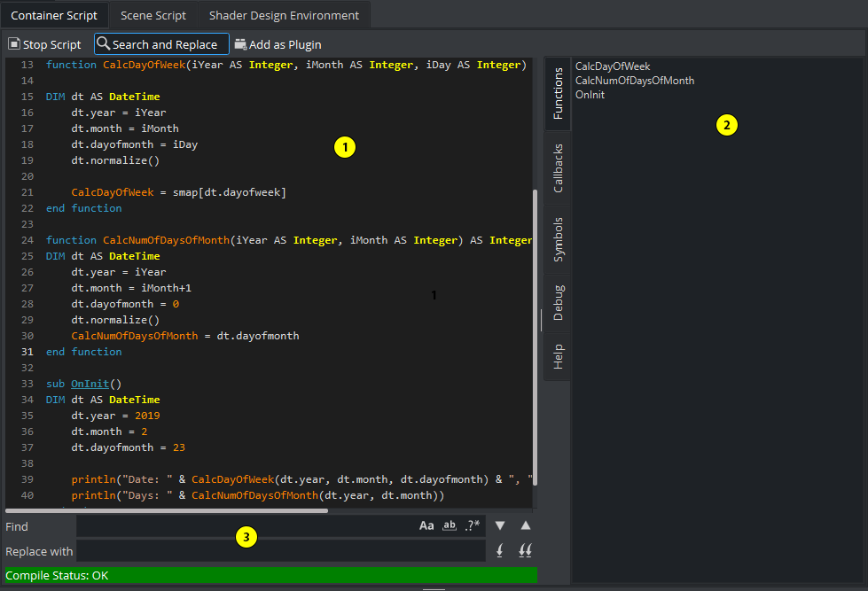
Task: Click Add as Plugin
Action: [x=278, y=44]
